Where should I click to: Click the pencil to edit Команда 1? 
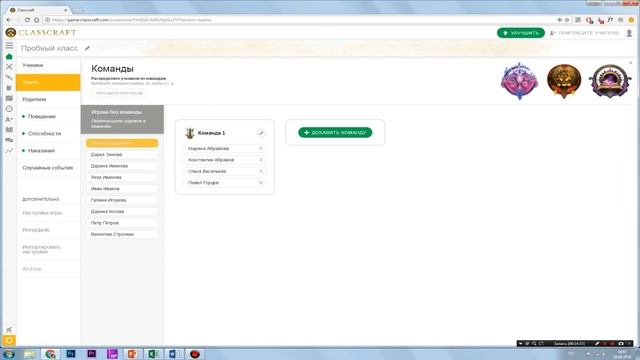(261, 133)
